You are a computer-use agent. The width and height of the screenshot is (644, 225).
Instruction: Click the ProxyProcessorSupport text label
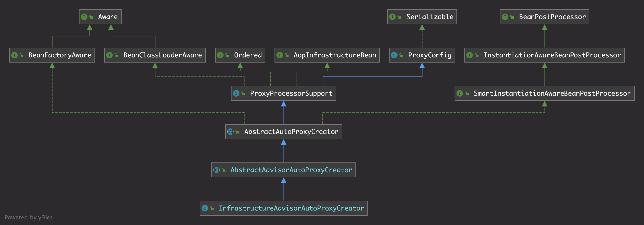click(x=291, y=93)
